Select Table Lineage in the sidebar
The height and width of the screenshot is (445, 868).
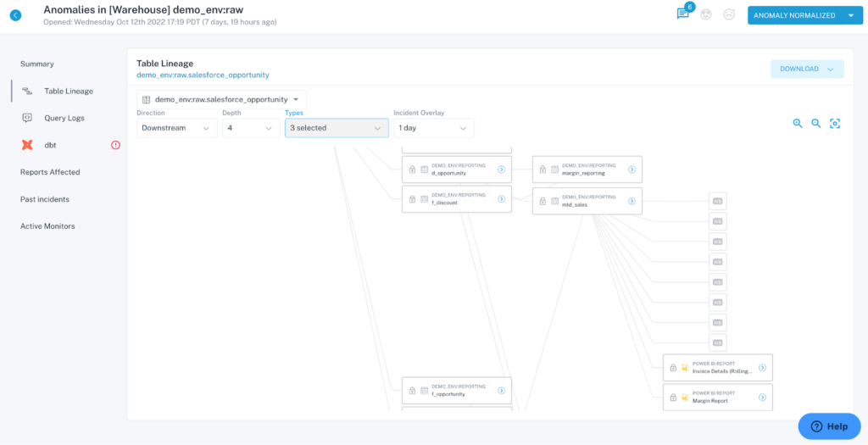pyautogui.click(x=69, y=92)
